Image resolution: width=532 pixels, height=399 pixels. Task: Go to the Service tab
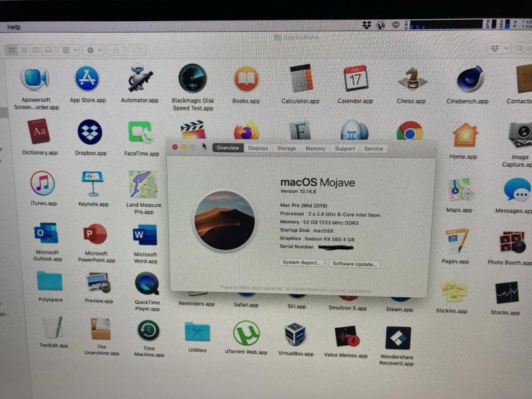(374, 148)
